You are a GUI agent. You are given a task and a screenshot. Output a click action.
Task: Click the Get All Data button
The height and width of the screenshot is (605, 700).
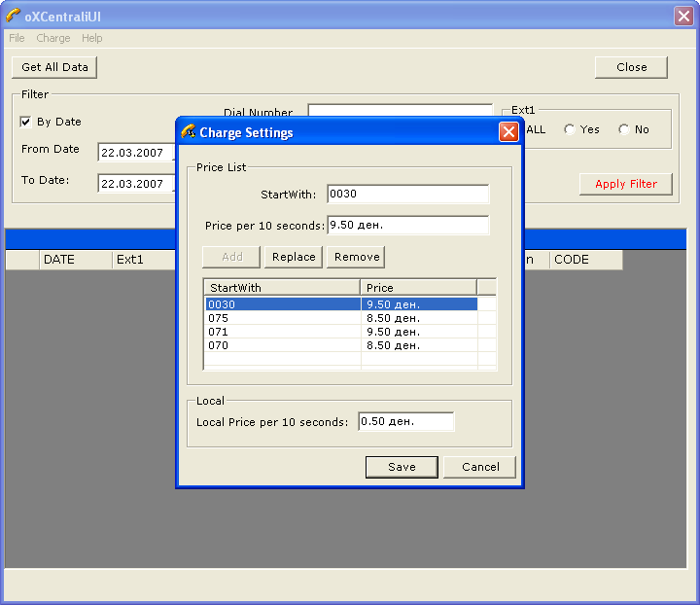(54, 67)
